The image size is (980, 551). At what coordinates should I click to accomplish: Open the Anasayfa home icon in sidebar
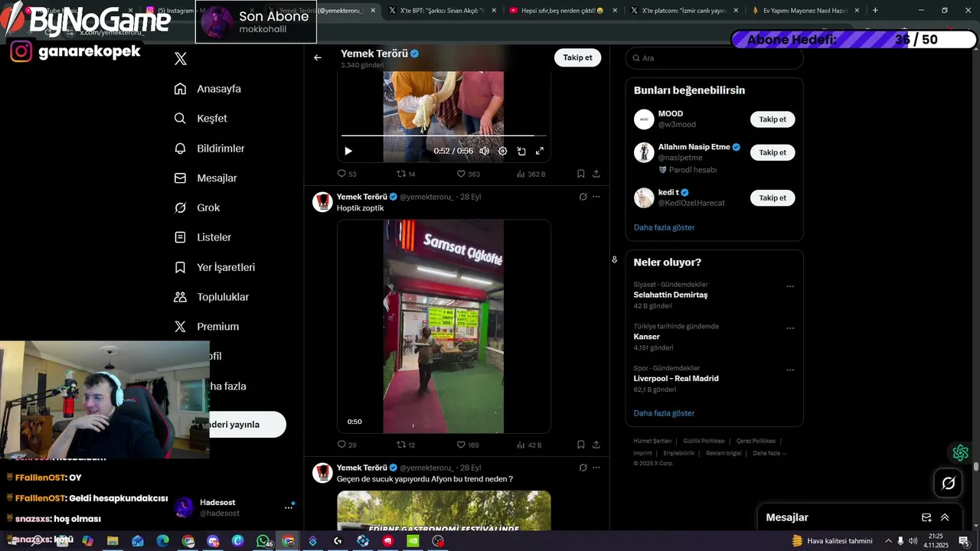point(180,89)
